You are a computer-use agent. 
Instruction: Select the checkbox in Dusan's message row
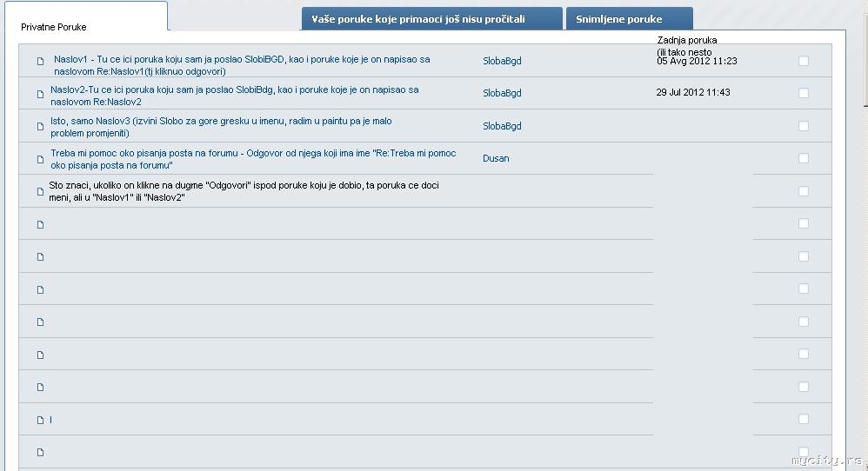click(x=803, y=158)
